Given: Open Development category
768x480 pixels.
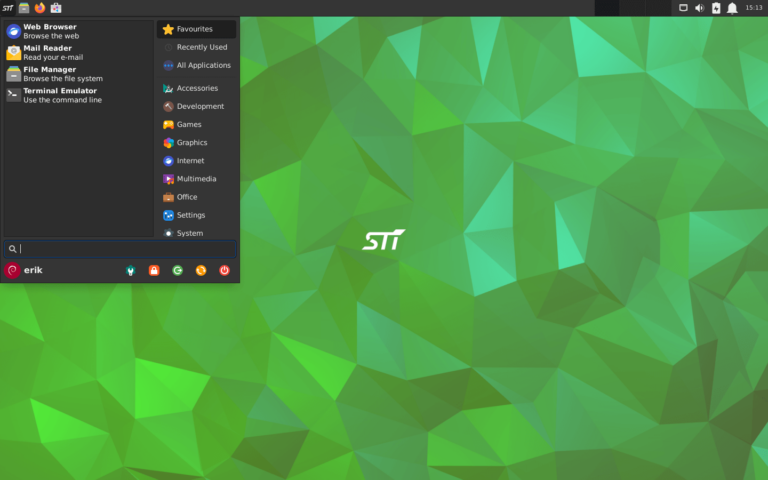Looking at the screenshot, I should coord(196,107).
